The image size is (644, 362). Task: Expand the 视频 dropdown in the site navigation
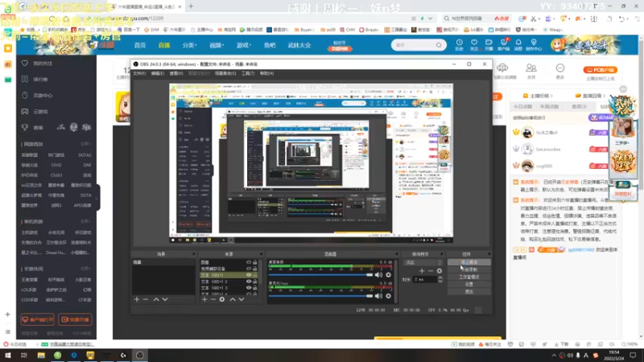(217, 45)
